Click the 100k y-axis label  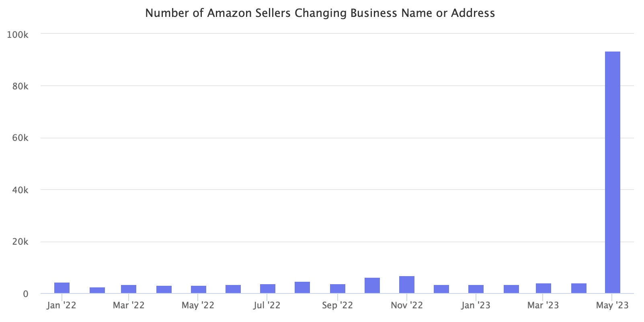pyautogui.click(x=18, y=35)
